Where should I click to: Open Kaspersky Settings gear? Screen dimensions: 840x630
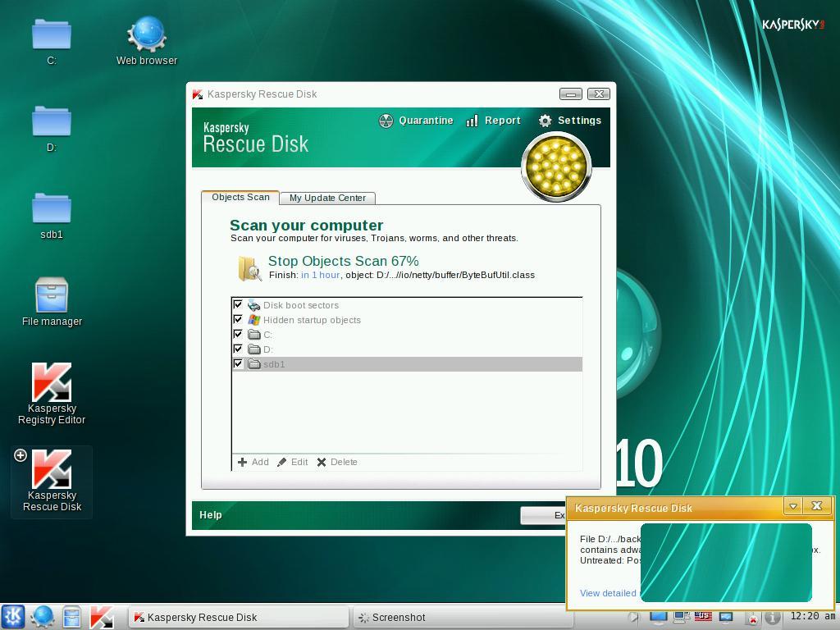point(570,121)
